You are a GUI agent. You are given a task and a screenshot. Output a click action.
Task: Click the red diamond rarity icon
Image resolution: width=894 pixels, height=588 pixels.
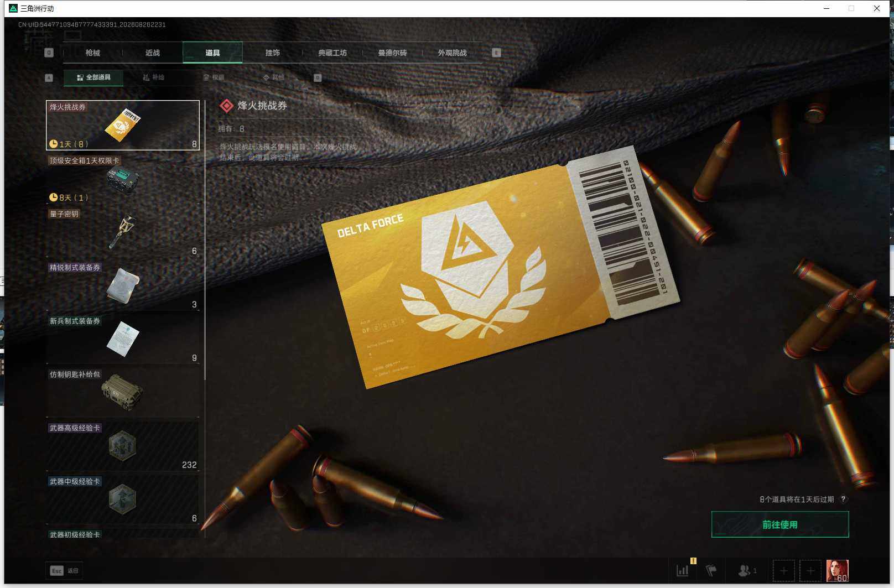click(226, 106)
